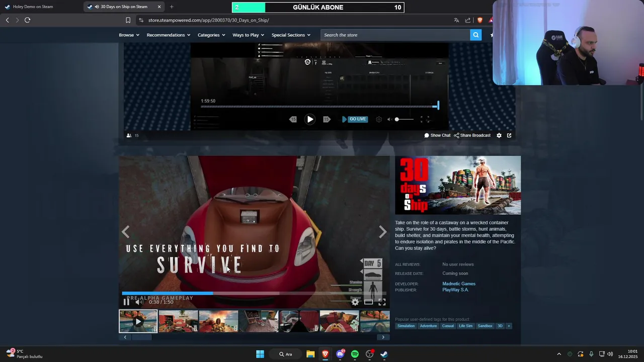This screenshot has height=362, width=644.
Task: Unmute the broadcast speaker icon
Action: coord(389,119)
